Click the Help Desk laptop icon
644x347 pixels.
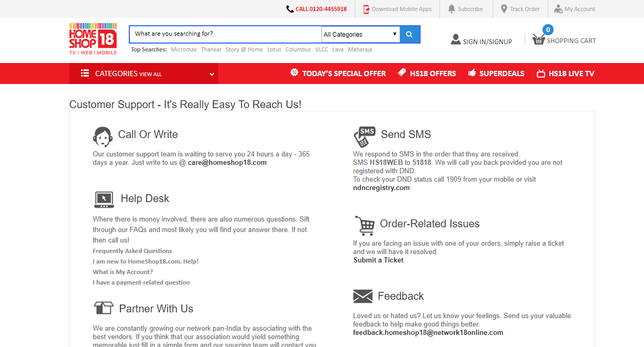(x=104, y=199)
